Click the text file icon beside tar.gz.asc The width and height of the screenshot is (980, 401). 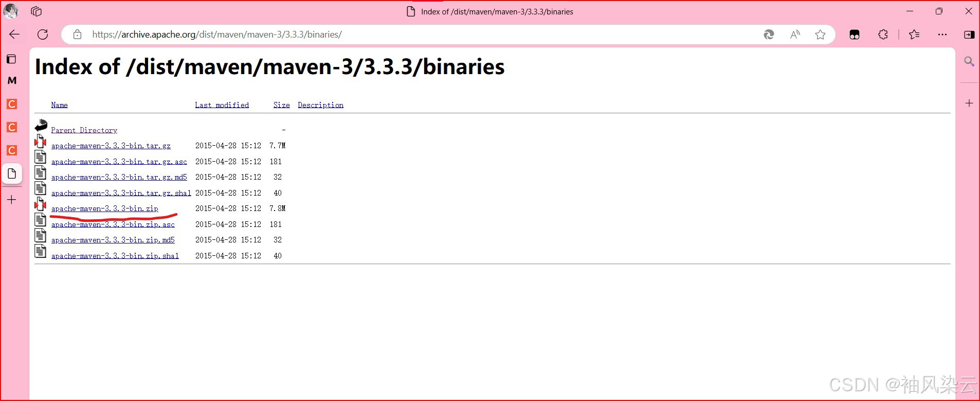[x=41, y=157]
